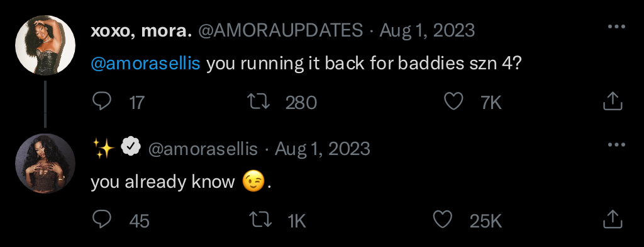Open the reply's Aug 1, 2023 timestamp

(323, 149)
